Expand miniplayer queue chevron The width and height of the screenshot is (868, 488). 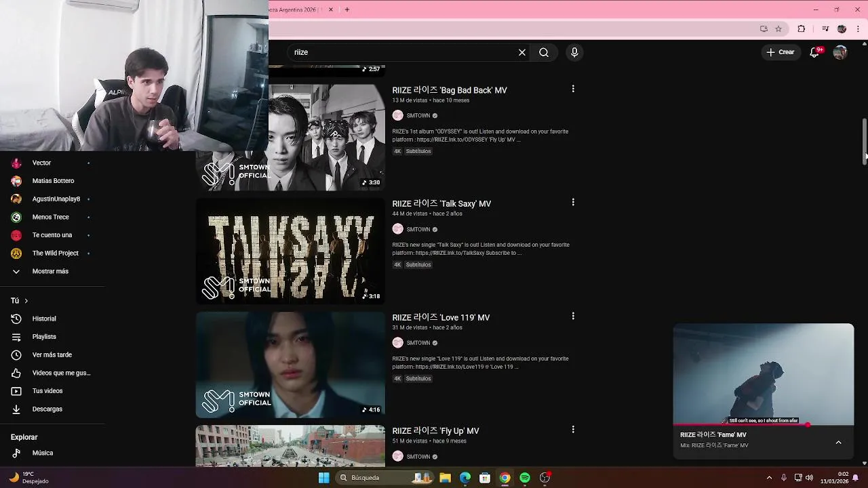[x=838, y=443]
